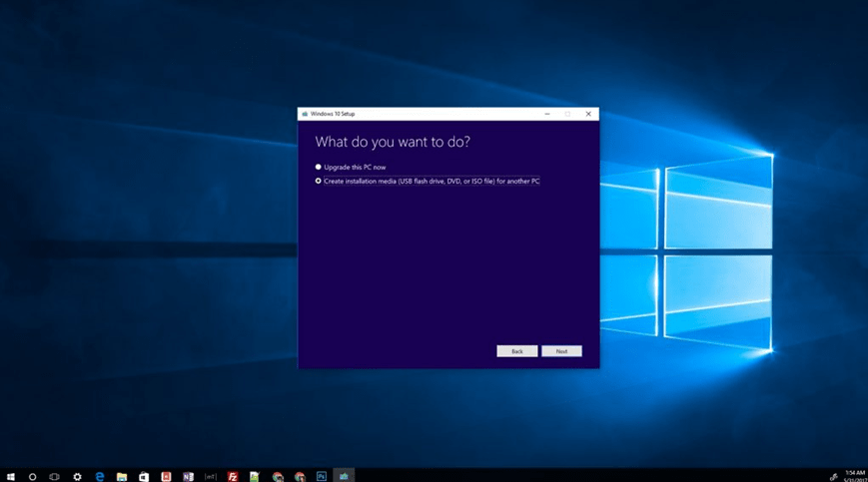This screenshot has width=868, height=482.
Task: Open Task View from the taskbar
Action: pyautogui.click(x=55, y=476)
